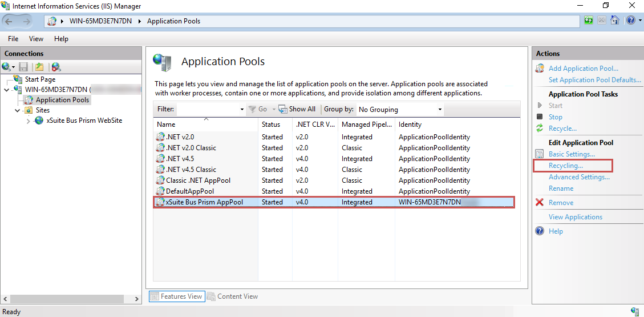Sort by the .NET CLR Version column header
644x317 pixels.
pyautogui.click(x=315, y=124)
